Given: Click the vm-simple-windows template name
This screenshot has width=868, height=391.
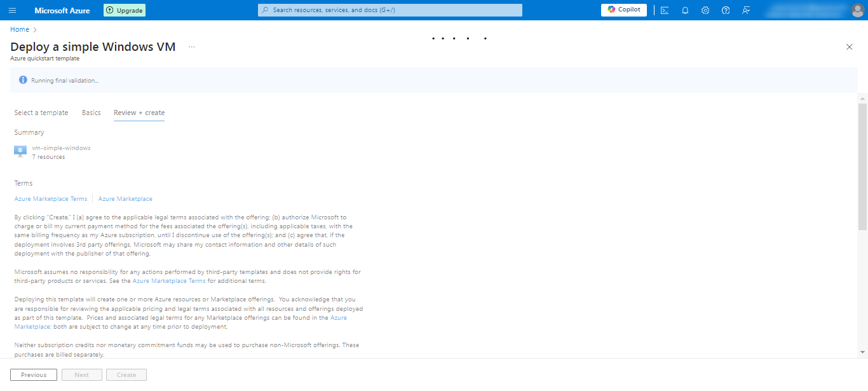Looking at the screenshot, I should pyautogui.click(x=62, y=148).
